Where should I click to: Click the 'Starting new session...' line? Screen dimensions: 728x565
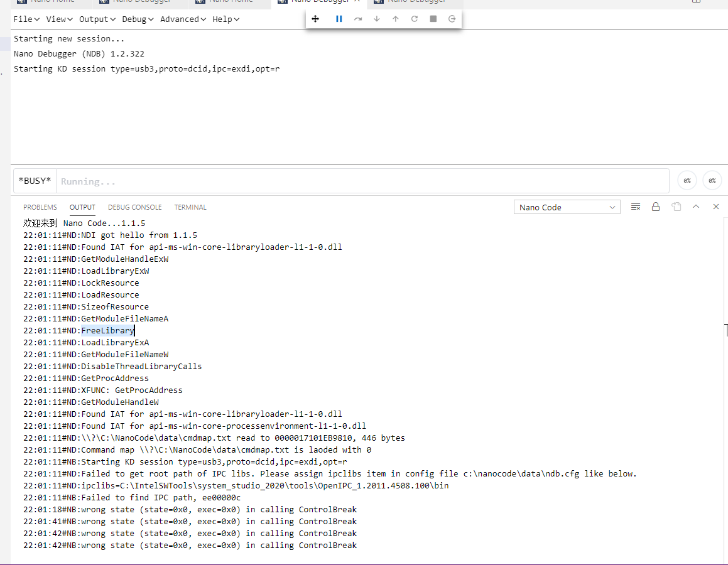point(69,38)
